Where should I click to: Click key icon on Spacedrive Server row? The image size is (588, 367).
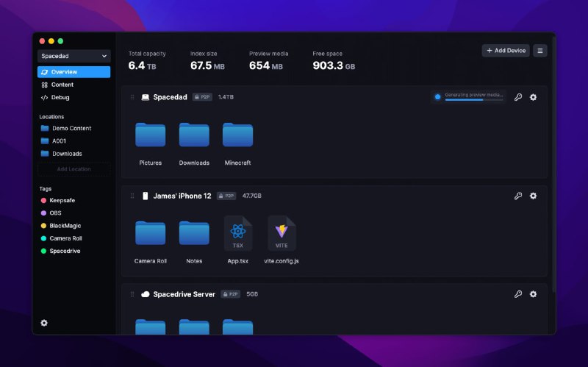click(x=518, y=294)
